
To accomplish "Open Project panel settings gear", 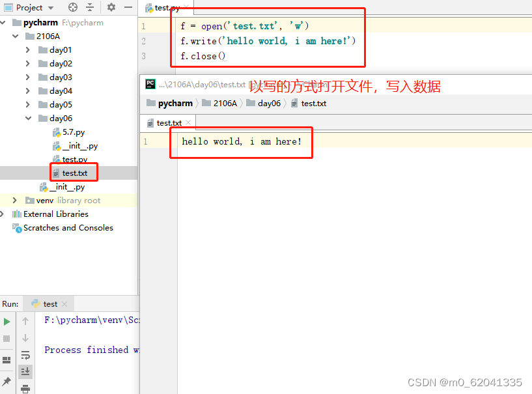I will tap(110, 7).
